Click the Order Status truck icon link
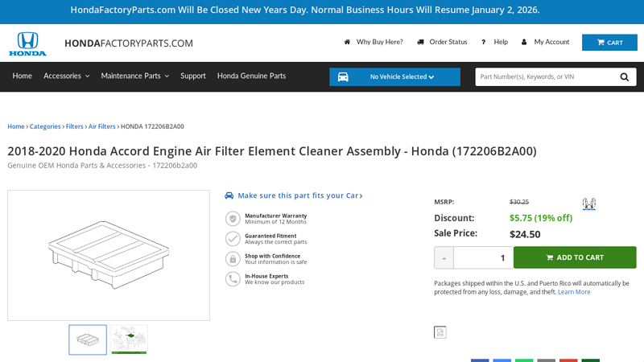644x362 pixels. tap(420, 42)
